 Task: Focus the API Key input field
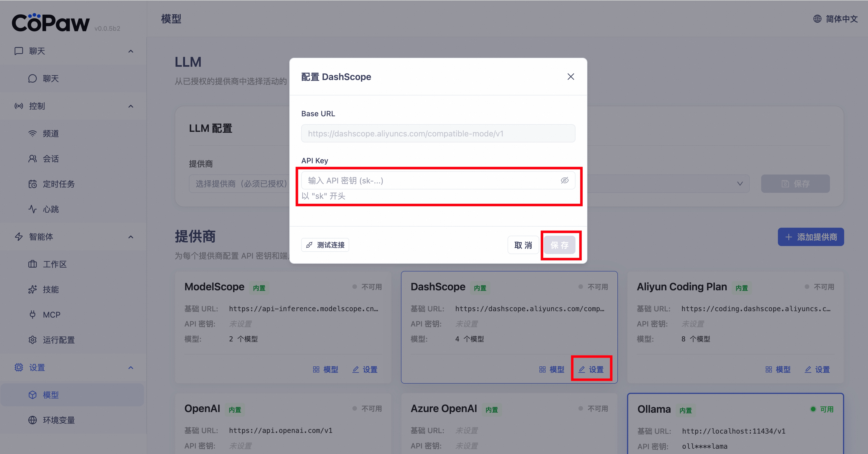(x=428, y=180)
